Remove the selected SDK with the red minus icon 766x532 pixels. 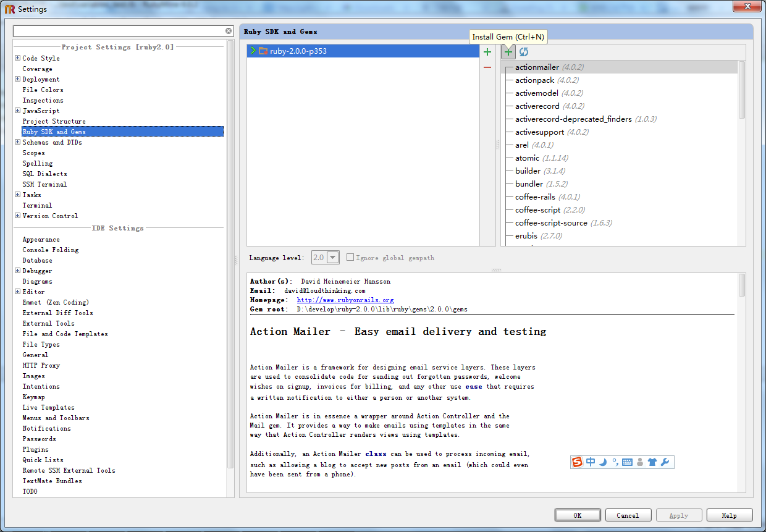click(x=487, y=67)
